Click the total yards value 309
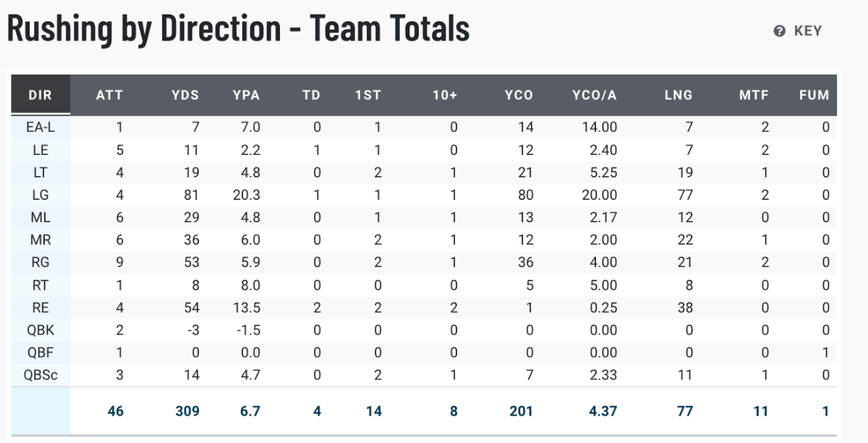The image size is (868, 443). [x=187, y=411]
